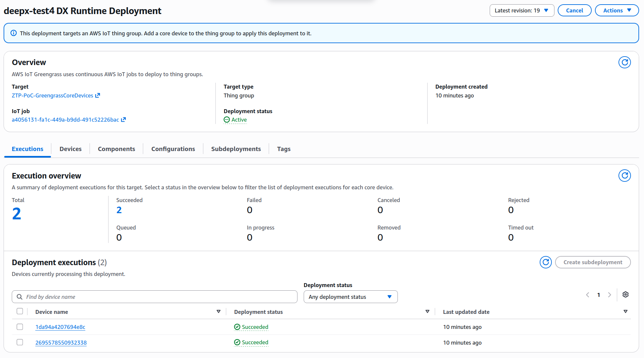Screen dimensions: 644x358
Task: Switch to the Components tab
Action: (x=116, y=149)
